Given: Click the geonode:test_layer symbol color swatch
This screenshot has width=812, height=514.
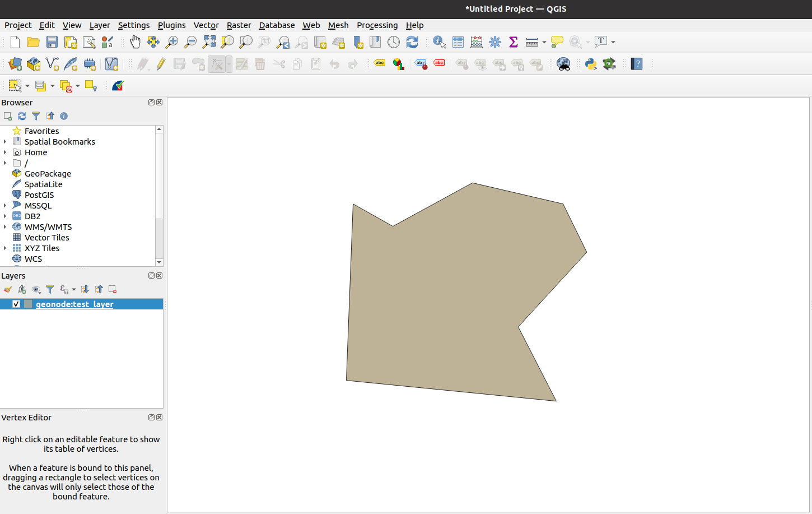Looking at the screenshot, I should click(x=28, y=304).
